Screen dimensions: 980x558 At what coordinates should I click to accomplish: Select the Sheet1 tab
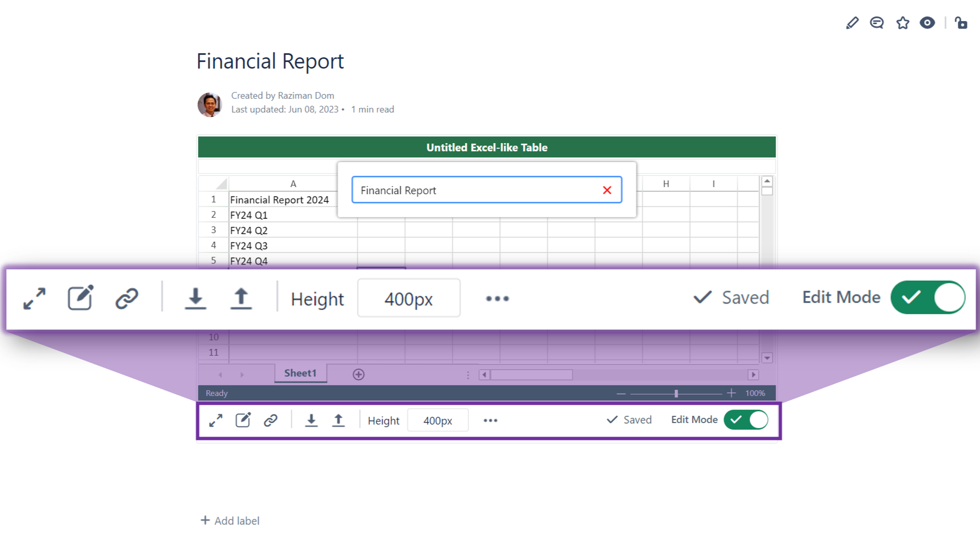(300, 373)
